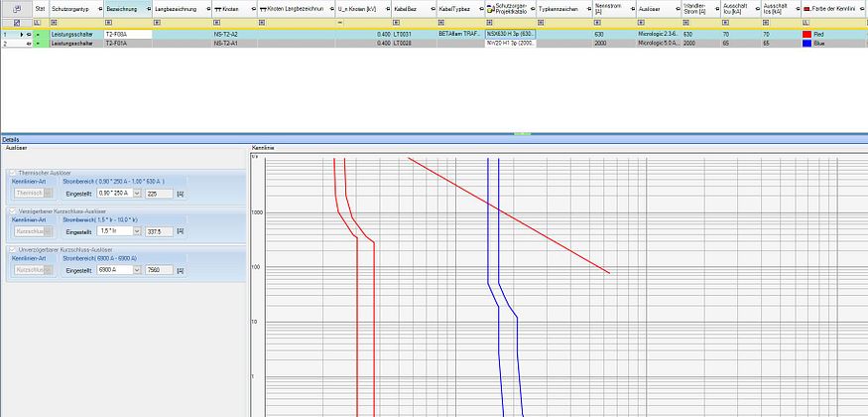This screenshot has height=417, width=868.
Task: Open the 1,5 * Ir Eingestellt dropdown
Action: 137,231
